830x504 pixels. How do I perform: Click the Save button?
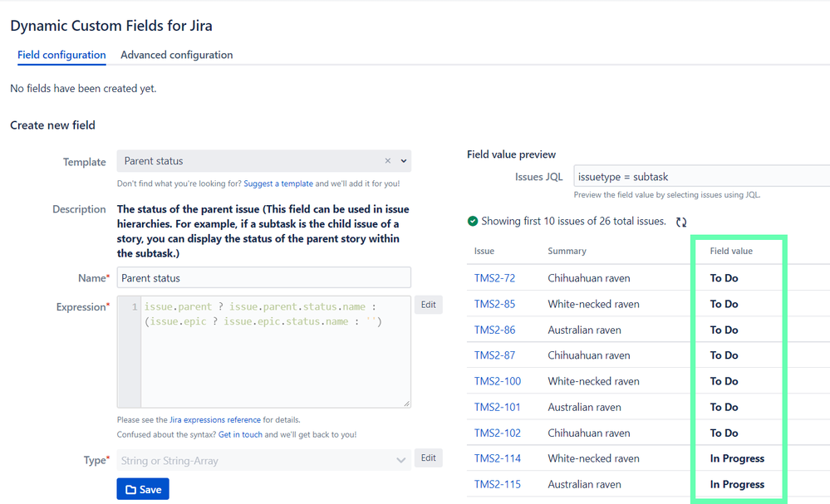click(142, 488)
